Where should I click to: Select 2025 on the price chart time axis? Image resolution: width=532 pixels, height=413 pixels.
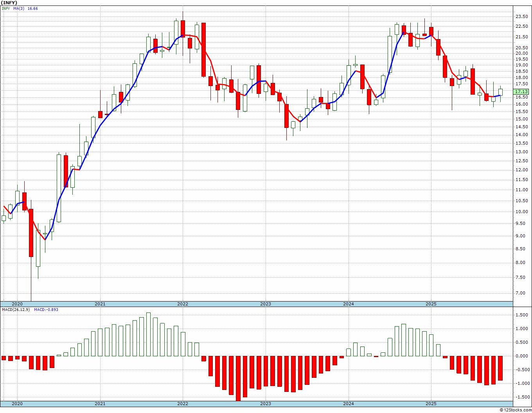(x=431, y=304)
